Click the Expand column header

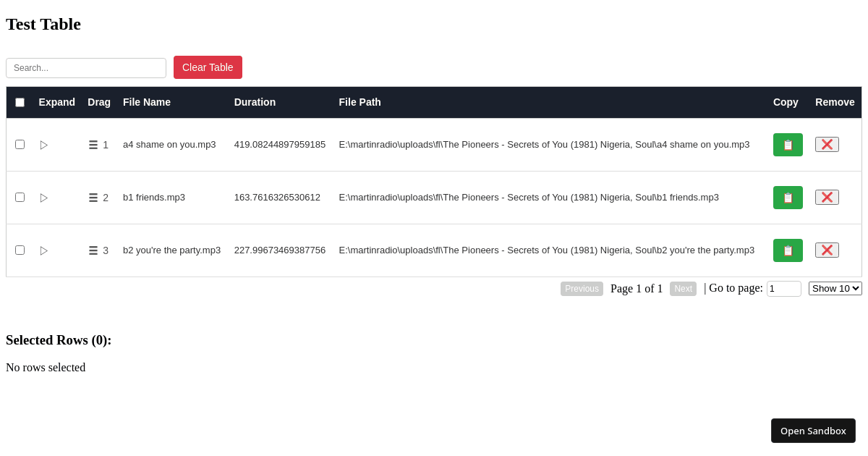(57, 102)
